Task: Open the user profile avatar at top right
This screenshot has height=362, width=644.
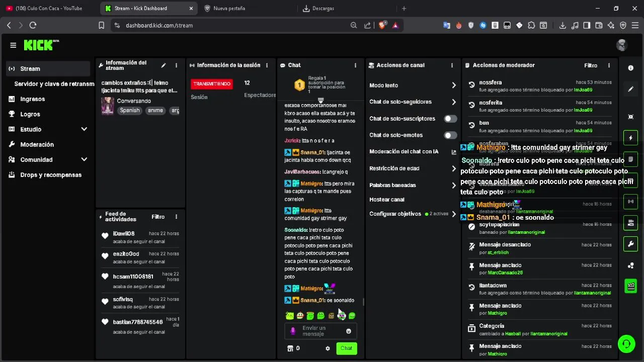Action: [x=622, y=45]
